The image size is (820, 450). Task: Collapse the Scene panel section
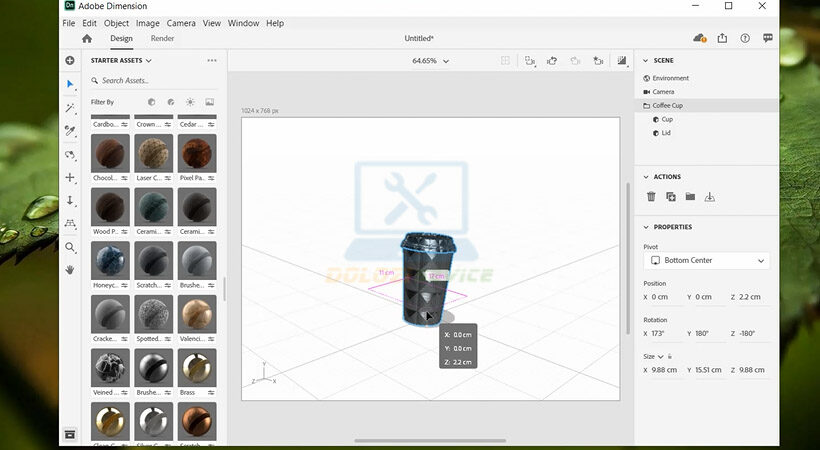coord(645,60)
